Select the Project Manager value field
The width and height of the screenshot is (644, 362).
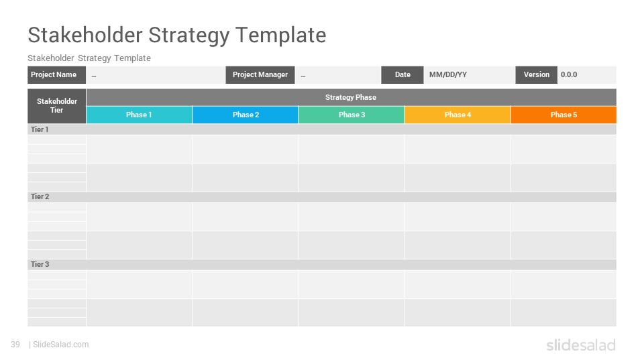(x=338, y=74)
